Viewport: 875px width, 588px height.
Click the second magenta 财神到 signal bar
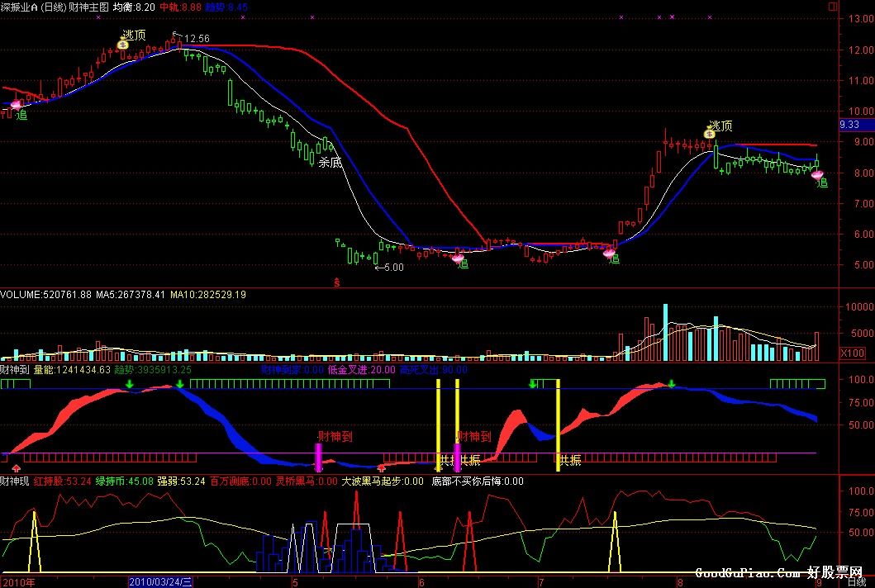tap(457, 458)
